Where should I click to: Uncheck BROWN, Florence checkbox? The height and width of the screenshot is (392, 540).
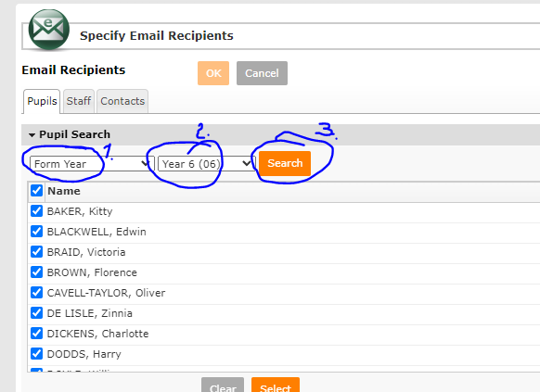click(36, 272)
